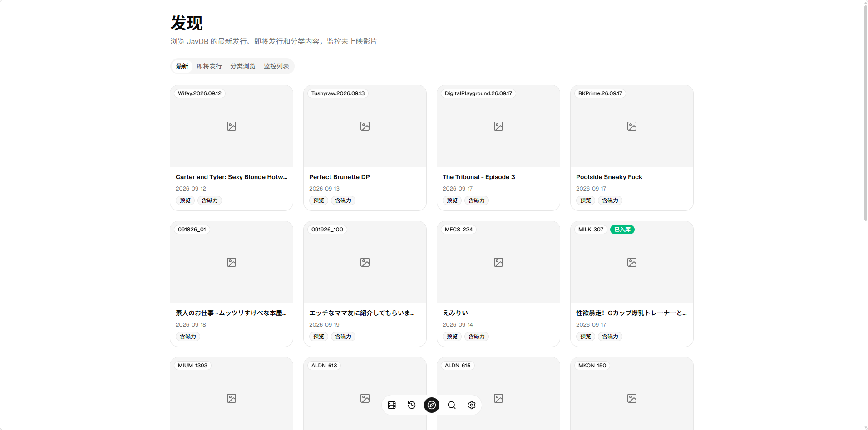Click the 已入库 green badge on MILK-307
868x430 pixels.
pos(622,230)
